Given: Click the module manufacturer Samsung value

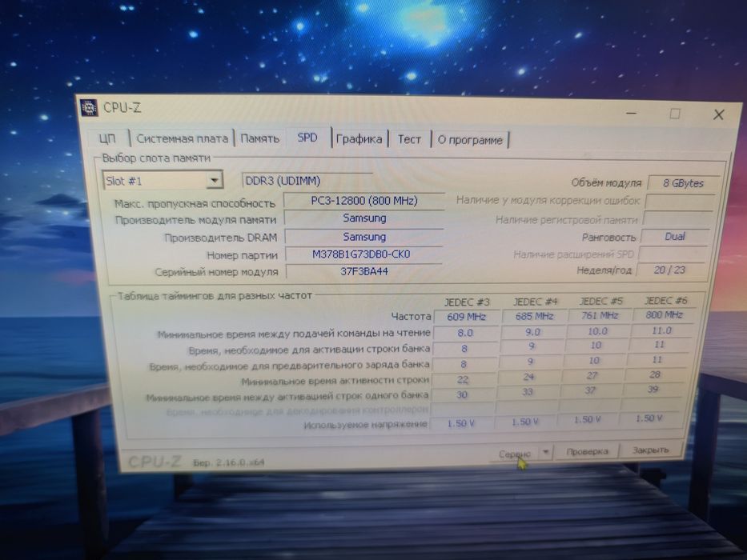Looking at the screenshot, I should pos(364,218).
